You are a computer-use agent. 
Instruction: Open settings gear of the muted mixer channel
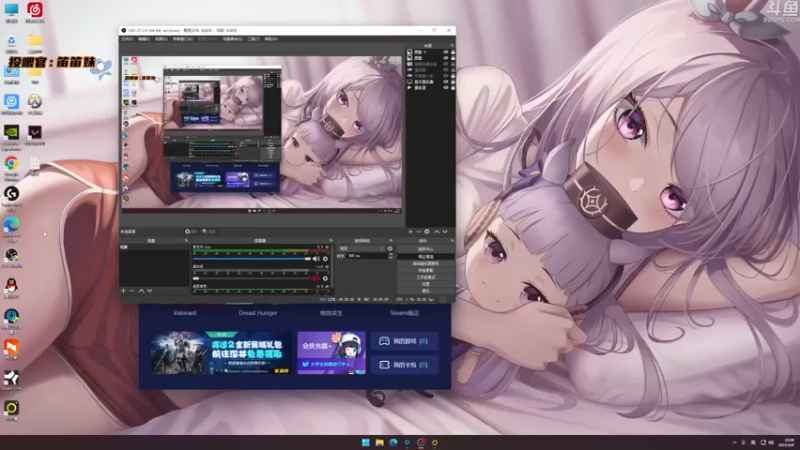click(x=325, y=279)
